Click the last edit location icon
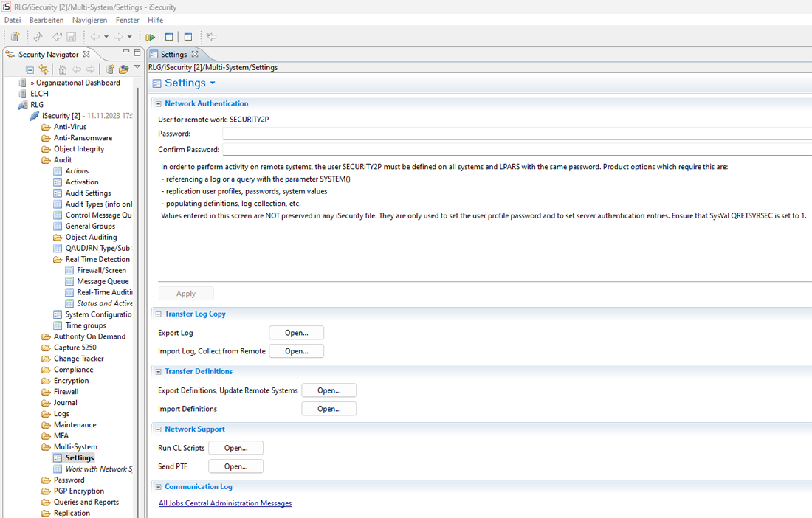The width and height of the screenshot is (812, 518). (x=211, y=37)
